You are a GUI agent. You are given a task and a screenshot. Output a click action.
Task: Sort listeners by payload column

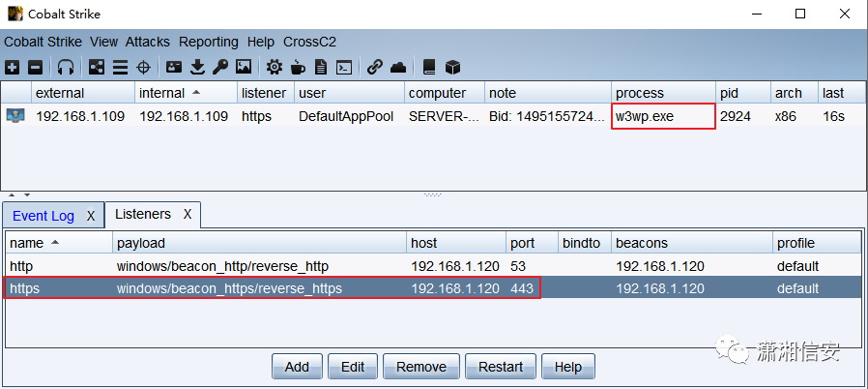pos(259,243)
